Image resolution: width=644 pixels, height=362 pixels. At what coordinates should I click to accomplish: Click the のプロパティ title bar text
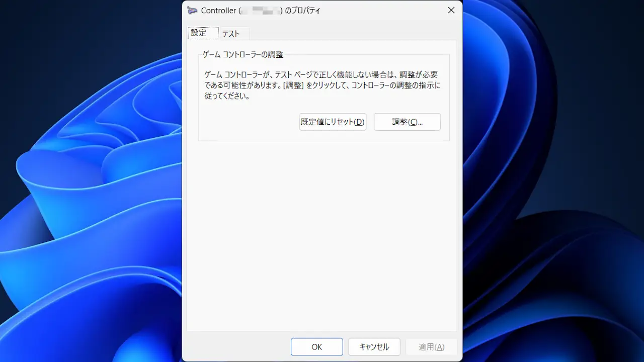pyautogui.click(x=302, y=11)
